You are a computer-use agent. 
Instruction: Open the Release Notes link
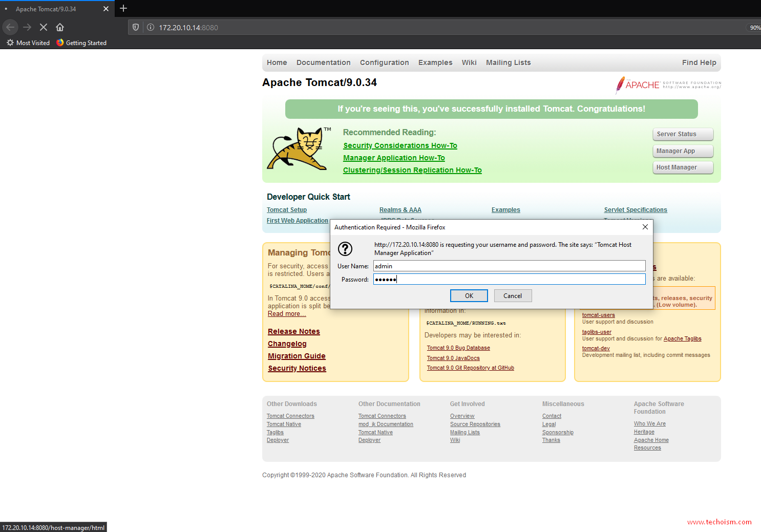click(294, 332)
